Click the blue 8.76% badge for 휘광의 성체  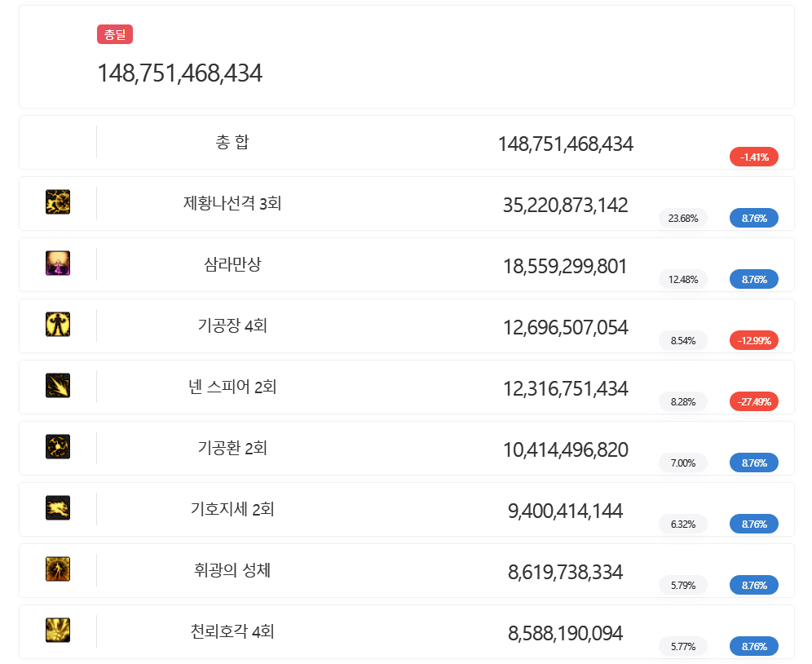[x=753, y=585]
